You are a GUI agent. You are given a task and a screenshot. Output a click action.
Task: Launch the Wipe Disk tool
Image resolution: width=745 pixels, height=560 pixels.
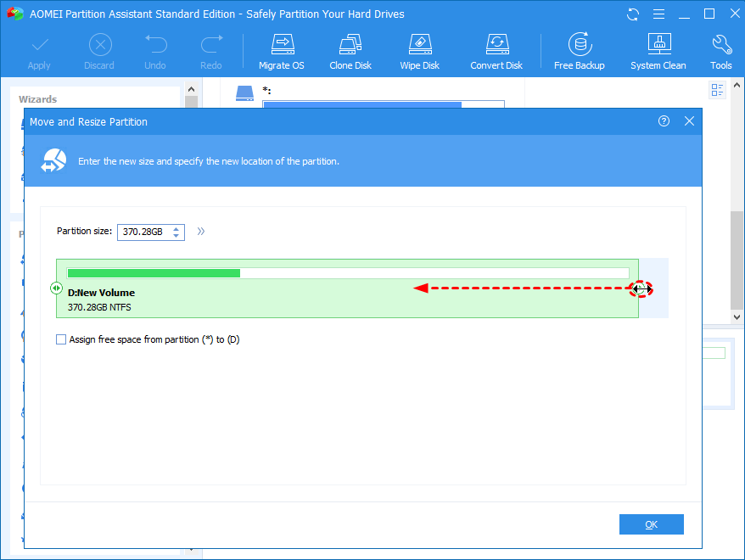(419, 52)
